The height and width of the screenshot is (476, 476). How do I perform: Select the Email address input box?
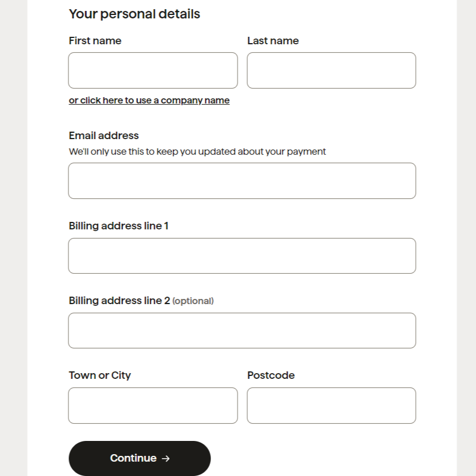242,181
